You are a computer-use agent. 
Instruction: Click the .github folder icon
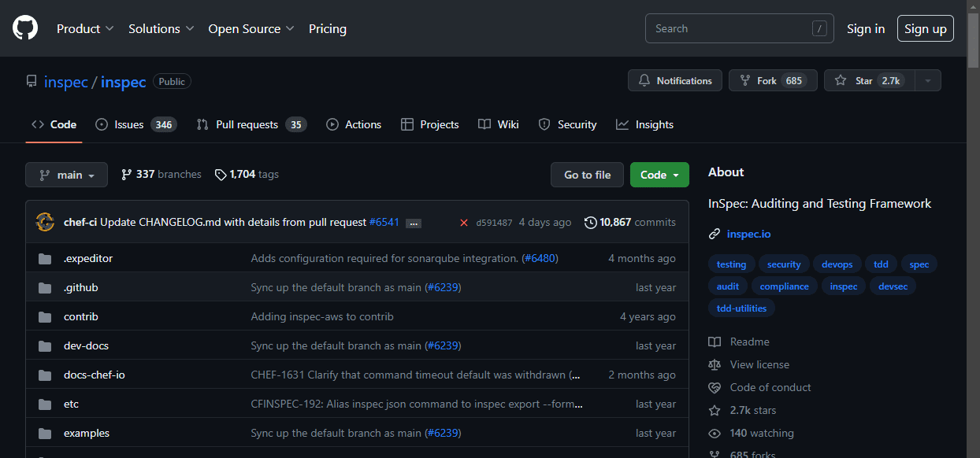tap(45, 287)
